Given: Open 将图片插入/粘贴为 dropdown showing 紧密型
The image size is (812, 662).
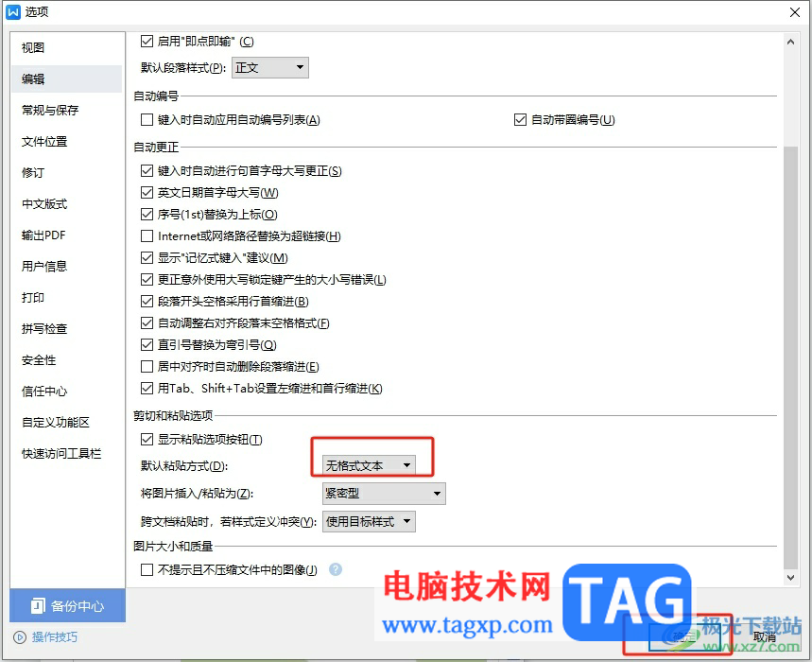Looking at the screenshot, I should click(384, 493).
